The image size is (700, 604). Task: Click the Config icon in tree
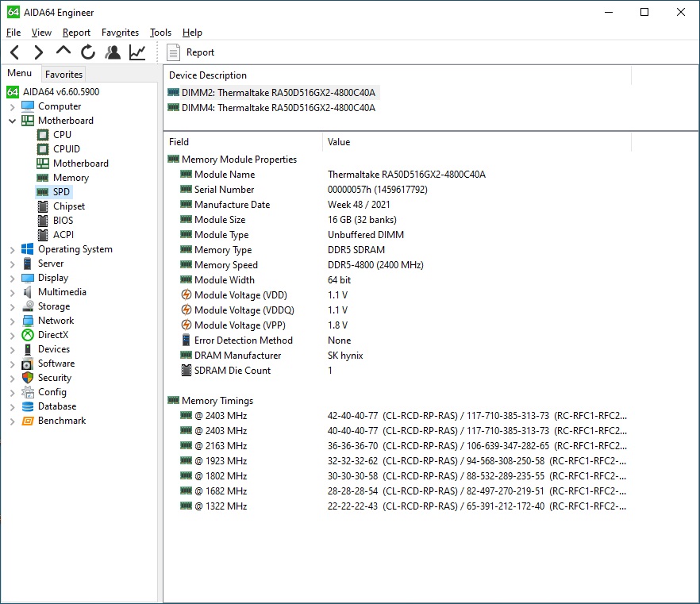pyautogui.click(x=28, y=392)
